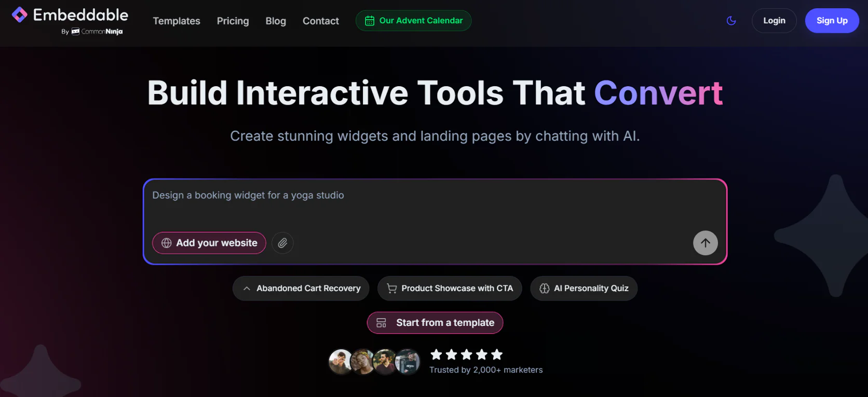Click the brain icon on AI Personality Quiz
The width and height of the screenshot is (868, 397).
(544, 289)
